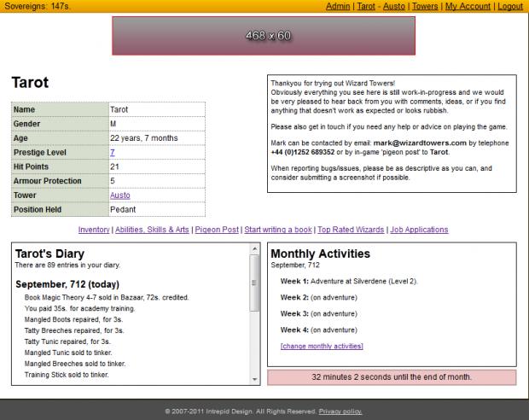
Task: Click the Tarot link in top navigation
Action: point(365,6)
